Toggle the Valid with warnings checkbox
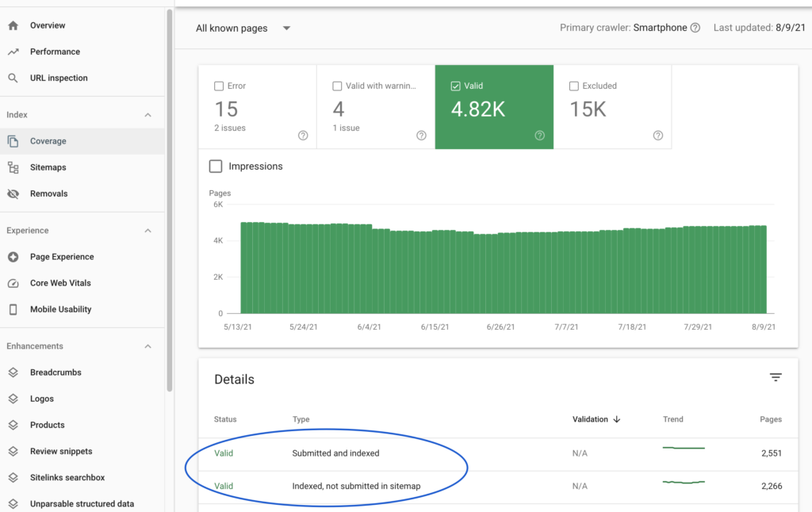Screen dimensions: 812x512 point(337,86)
